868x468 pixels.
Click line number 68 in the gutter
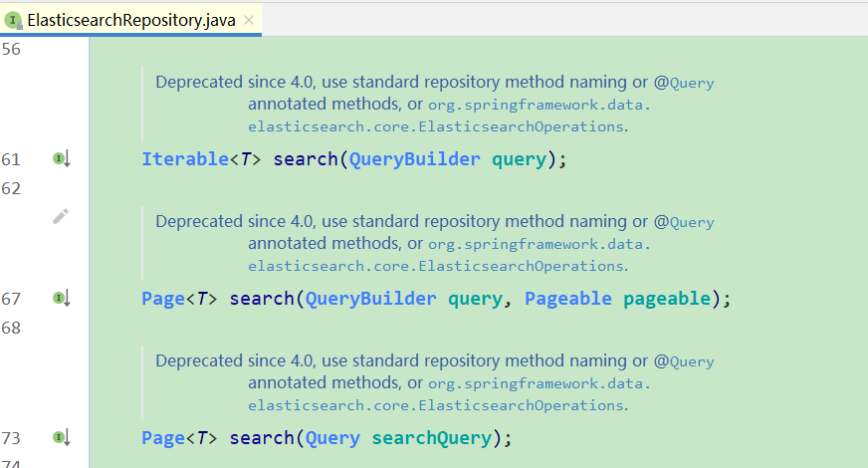pyautogui.click(x=11, y=328)
